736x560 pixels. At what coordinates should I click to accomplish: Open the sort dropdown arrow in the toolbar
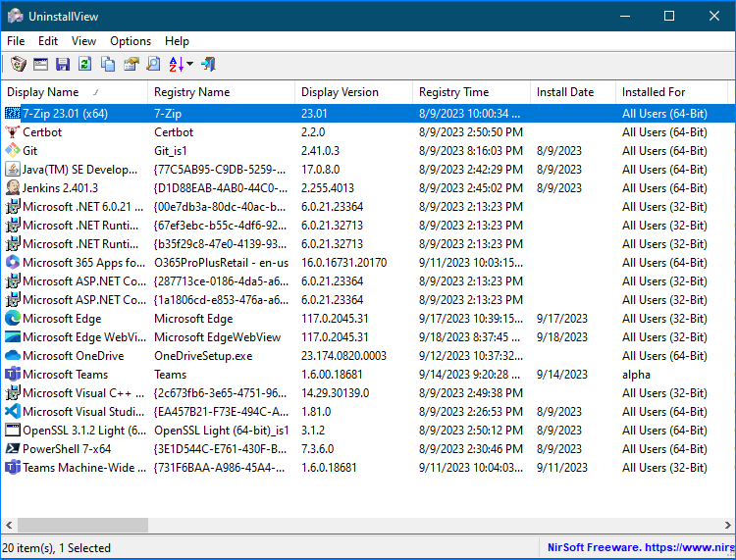189,64
